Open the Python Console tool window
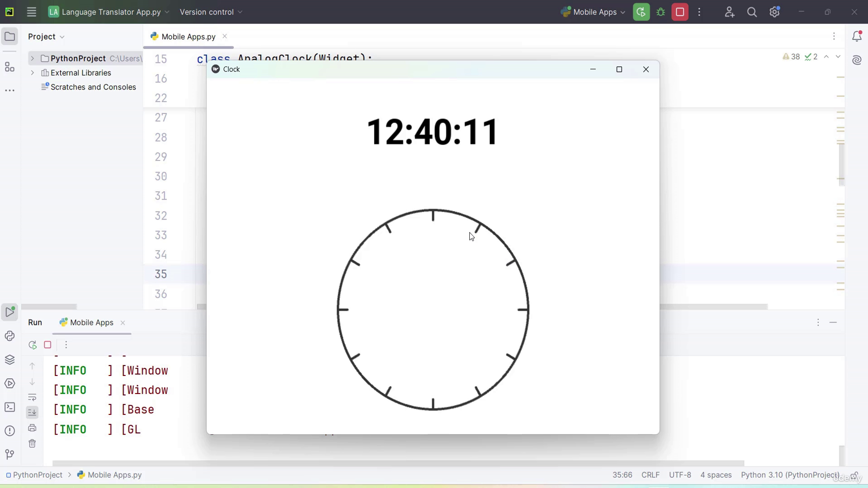 click(9, 336)
